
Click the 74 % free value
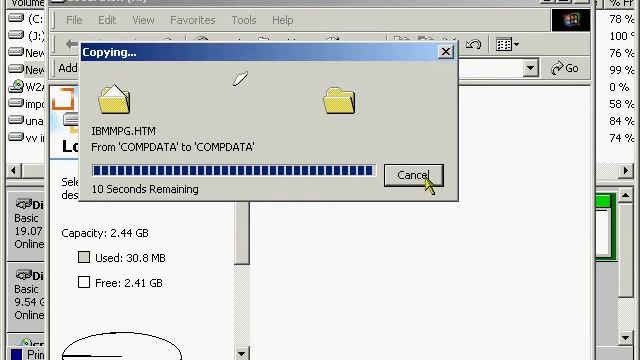[621, 138]
